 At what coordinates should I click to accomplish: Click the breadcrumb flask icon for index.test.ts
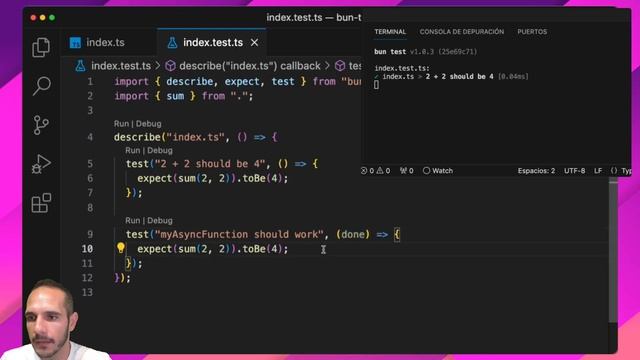[x=80, y=66]
